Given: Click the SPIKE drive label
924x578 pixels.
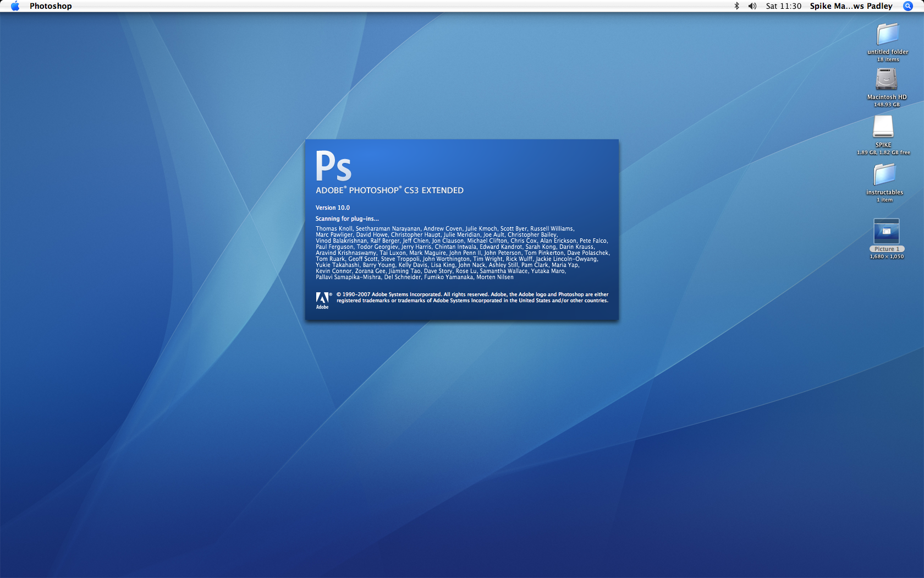Looking at the screenshot, I should pos(883,145).
